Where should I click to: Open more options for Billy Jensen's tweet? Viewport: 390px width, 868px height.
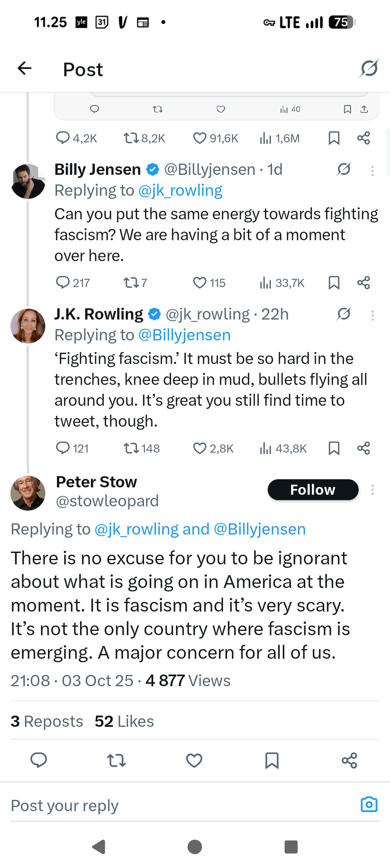pos(373,171)
